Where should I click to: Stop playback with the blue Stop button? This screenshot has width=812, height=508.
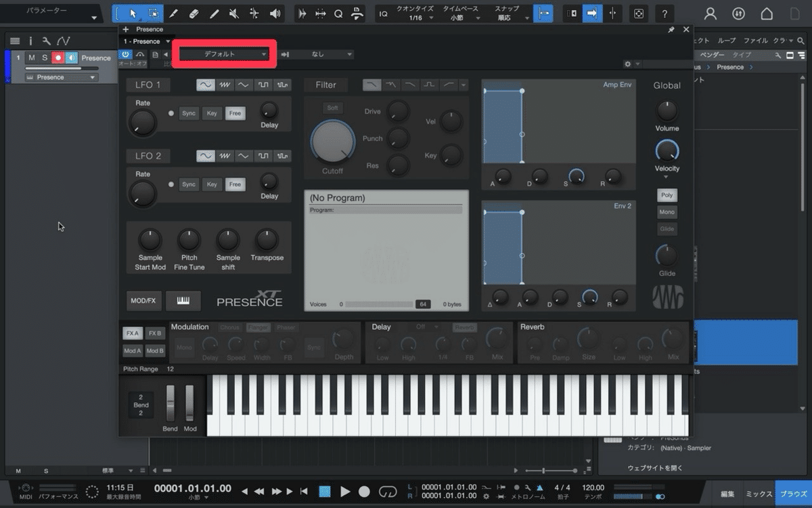(325, 491)
